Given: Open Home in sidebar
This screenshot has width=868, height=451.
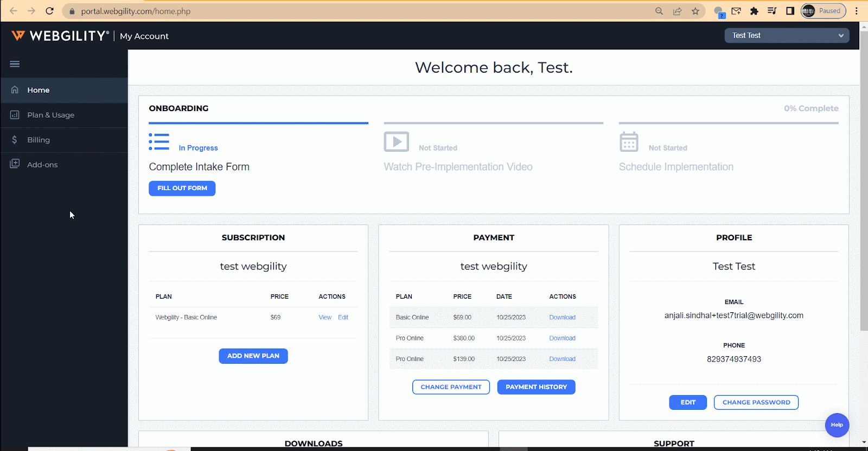Looking at the screenshot, I should tap(64, 90).
